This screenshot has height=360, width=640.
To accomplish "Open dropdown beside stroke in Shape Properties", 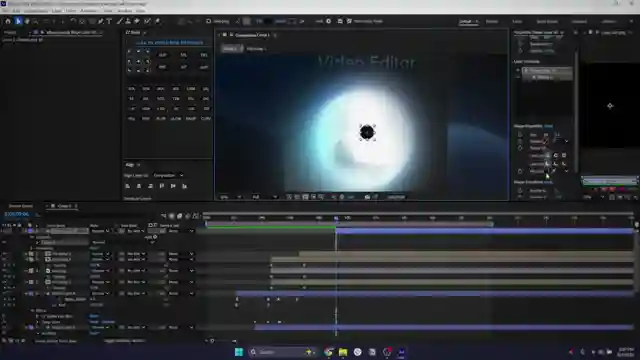I will pyautogui.click(x=566, y=142).
